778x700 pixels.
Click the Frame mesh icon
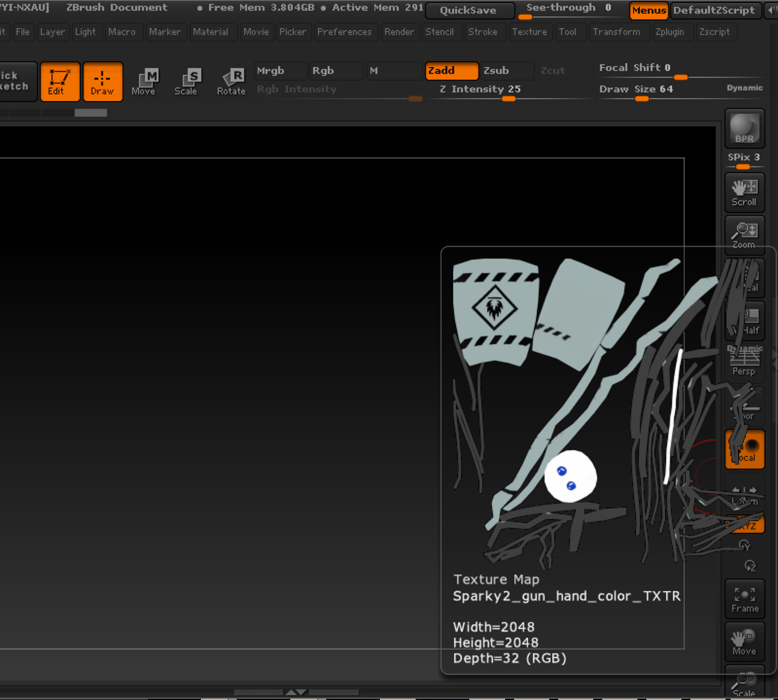tap(744, 599)
